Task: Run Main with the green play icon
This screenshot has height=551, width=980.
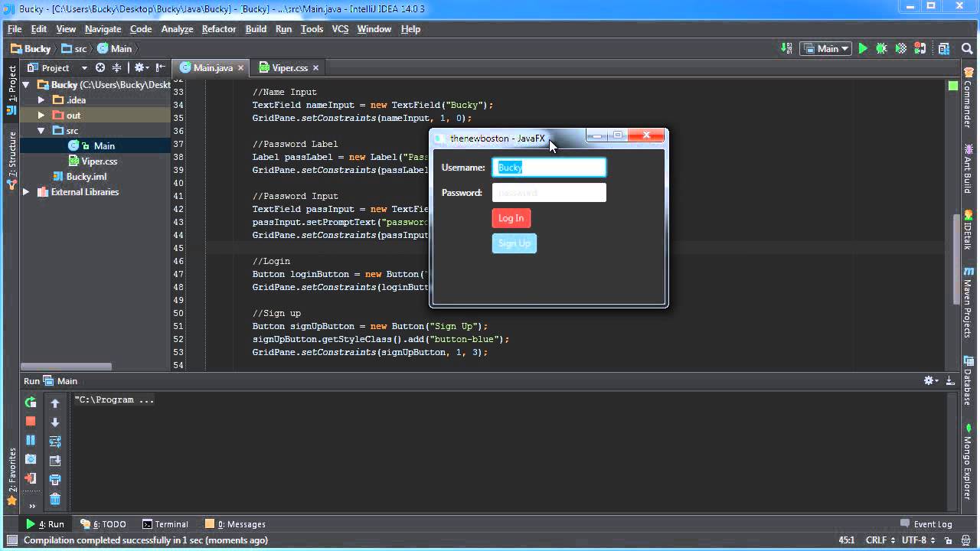Action: click(x=863, y=48)
